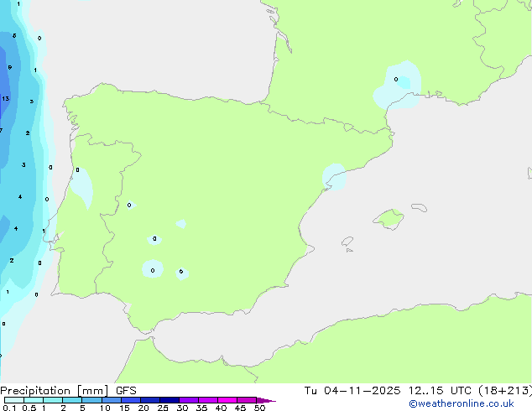This screenshot has width=532, height=411.
Task: Click the 25–30 mm dark blue swatch
Action: [170, 400]
